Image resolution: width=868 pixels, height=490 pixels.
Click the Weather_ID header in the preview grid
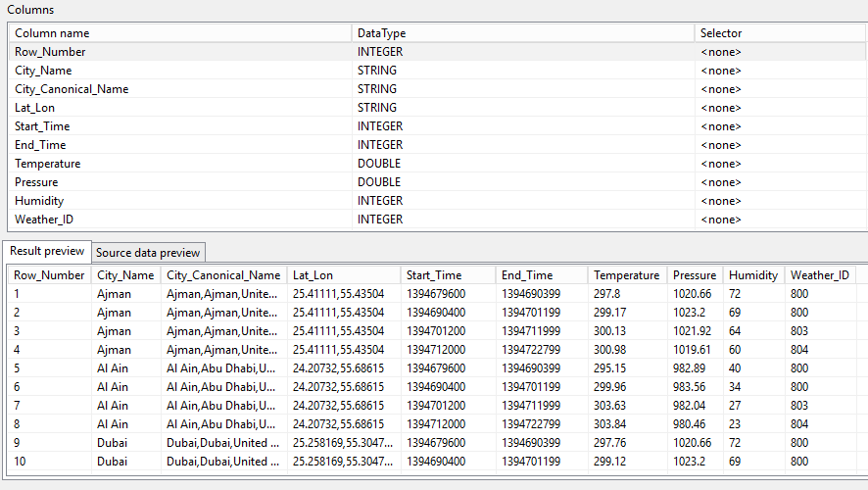pos(819,275)
